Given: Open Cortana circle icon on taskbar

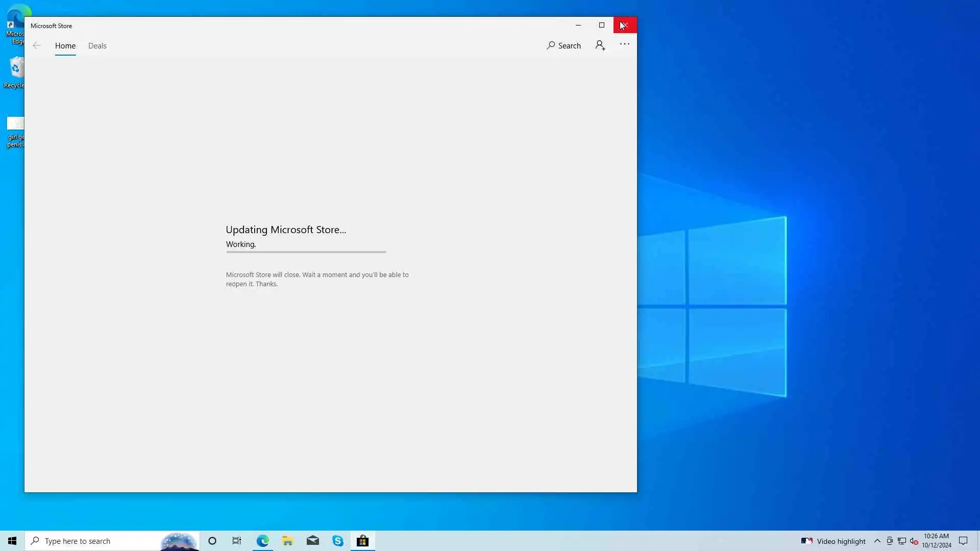Looking at the screenshot, I should click(212, 541).
